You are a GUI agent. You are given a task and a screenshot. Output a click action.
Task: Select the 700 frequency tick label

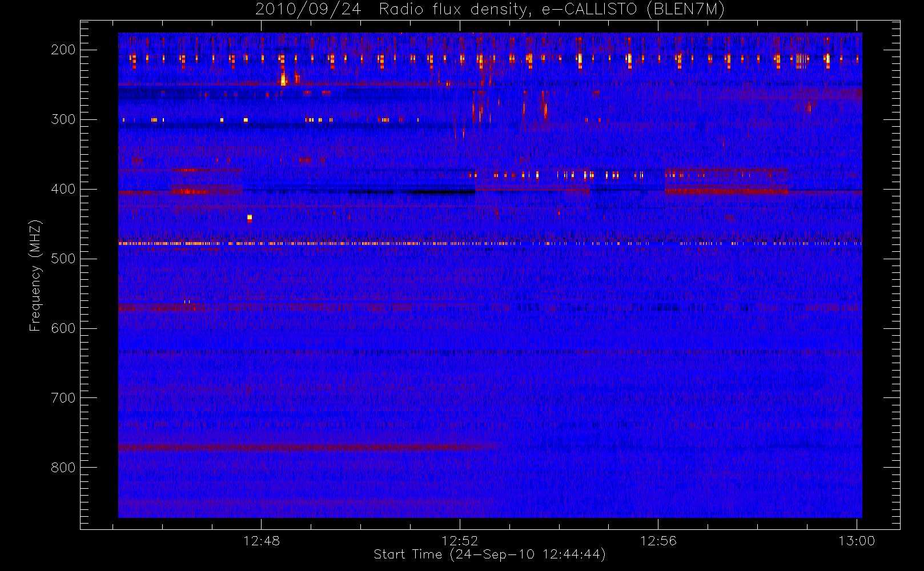63,398
